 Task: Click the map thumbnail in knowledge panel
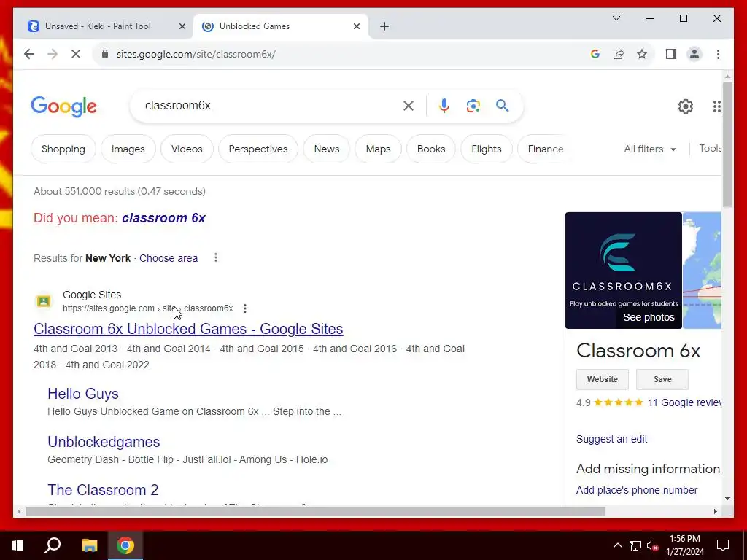click(x=703, y=271)
